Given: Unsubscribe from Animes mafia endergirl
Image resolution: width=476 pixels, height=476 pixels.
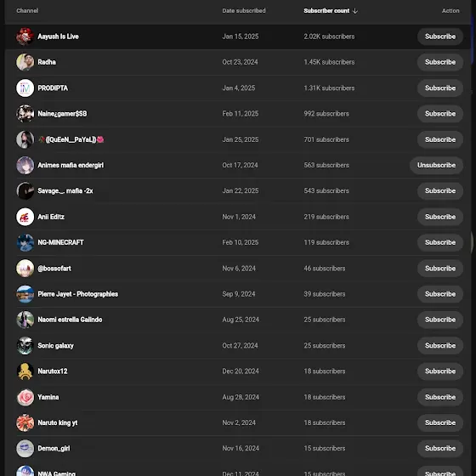Looking at the screenshot, I should [436, 165].
